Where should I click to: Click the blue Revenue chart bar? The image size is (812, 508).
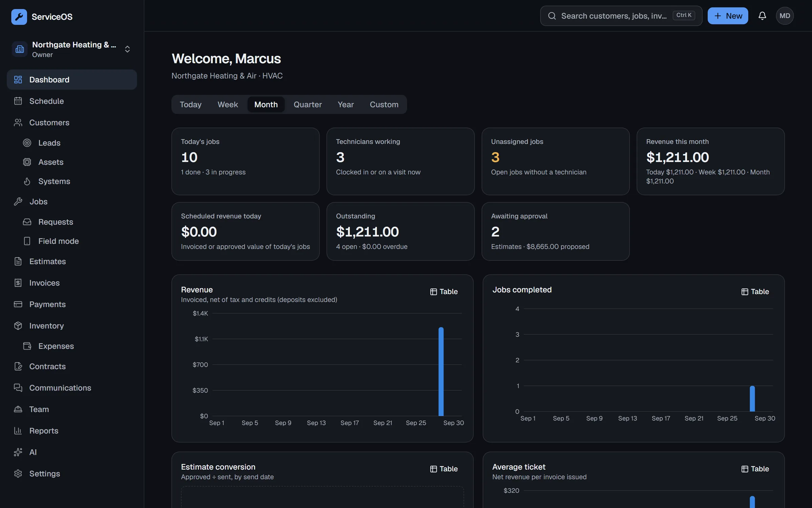click(x=441, y=372)
